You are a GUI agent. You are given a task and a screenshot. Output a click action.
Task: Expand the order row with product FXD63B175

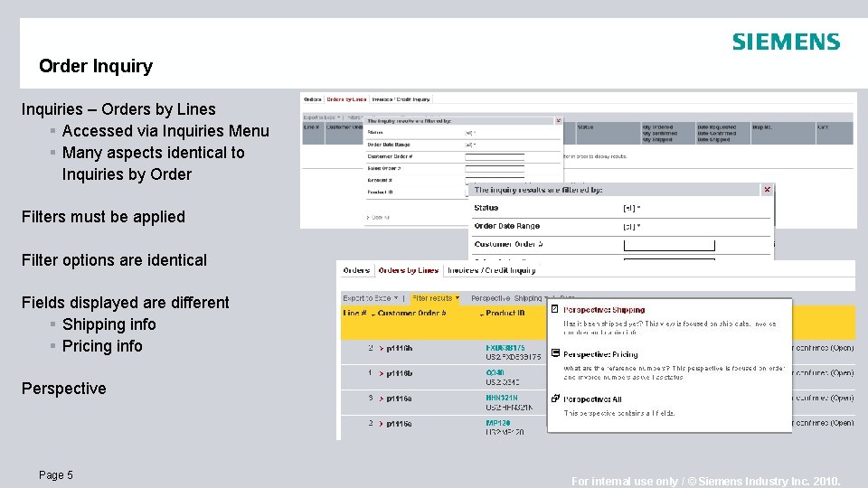click(x=382, y=349)
